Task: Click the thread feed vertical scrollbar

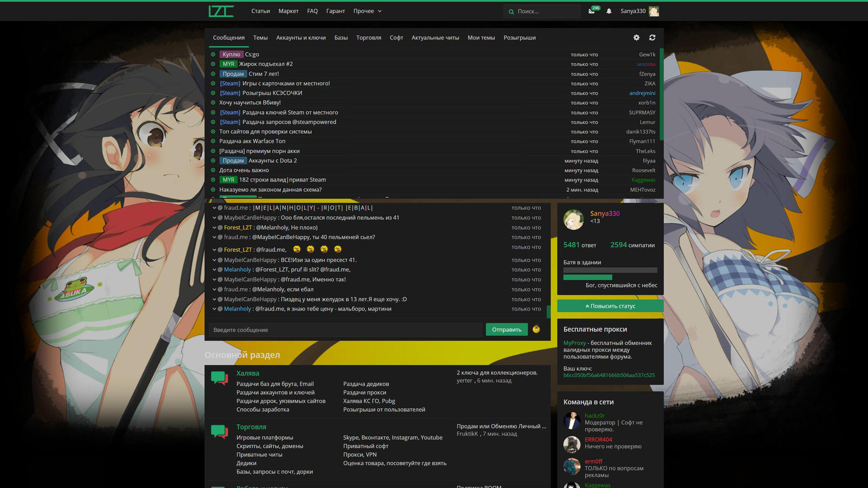Action: click(661, 95)
